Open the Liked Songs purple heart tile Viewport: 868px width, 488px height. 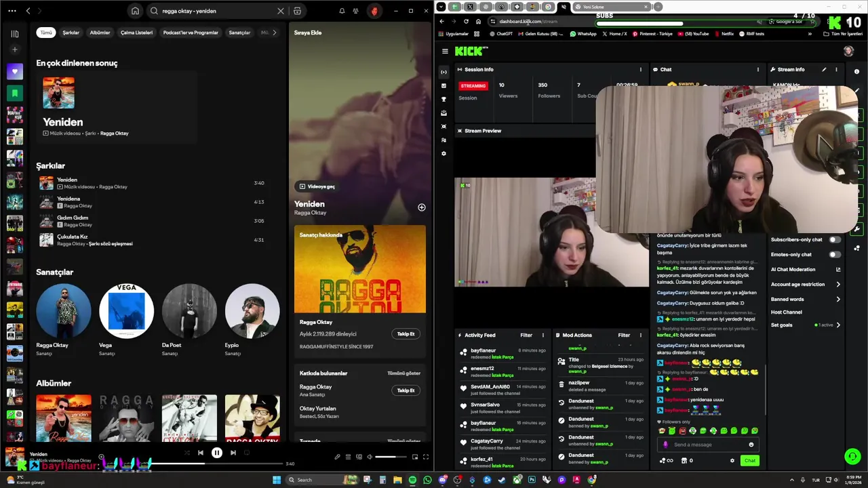tap(15, 71)
